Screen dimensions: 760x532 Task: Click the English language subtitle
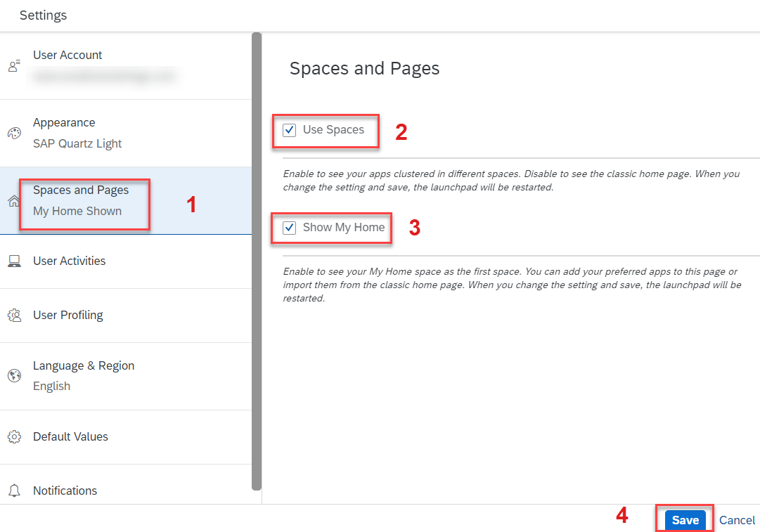(x=51, y=386)
